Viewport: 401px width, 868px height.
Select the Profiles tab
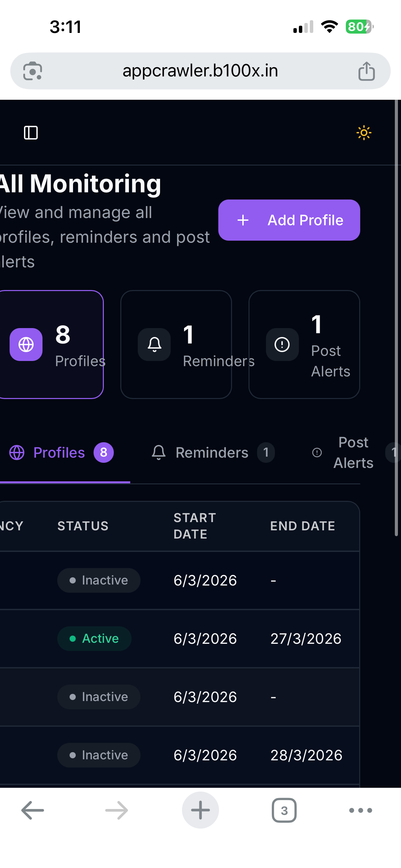[x=62, y=453]
